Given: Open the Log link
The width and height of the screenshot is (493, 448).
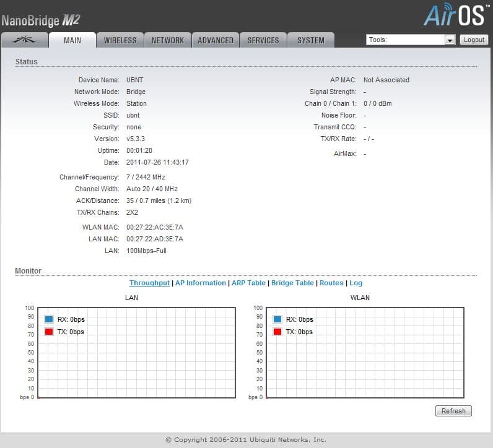Looking at the screenshot, I should (x=356, y=283).
